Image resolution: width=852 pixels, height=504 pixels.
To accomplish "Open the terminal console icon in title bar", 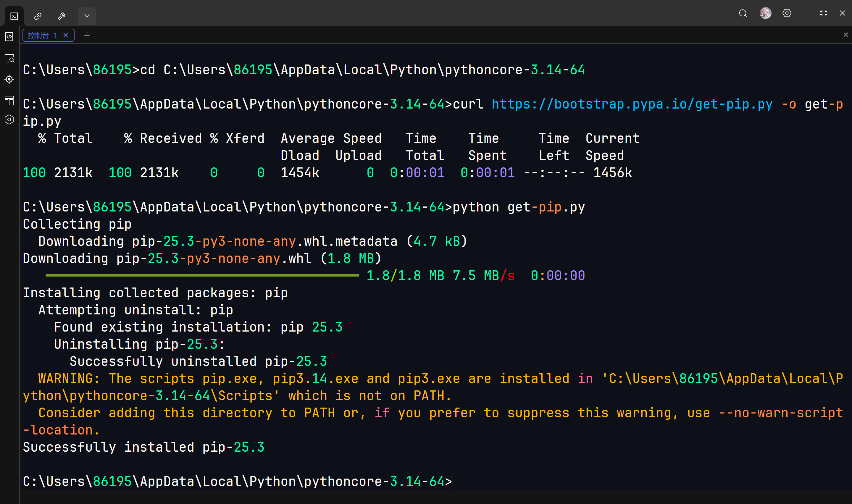I will click(14, 16).
